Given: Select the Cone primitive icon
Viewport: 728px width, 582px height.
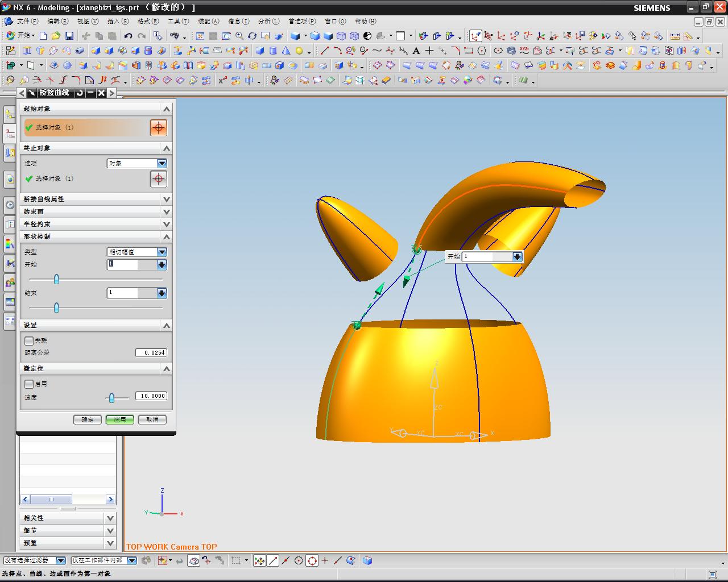Looking at the screenshot, I should tap(286, 51).
